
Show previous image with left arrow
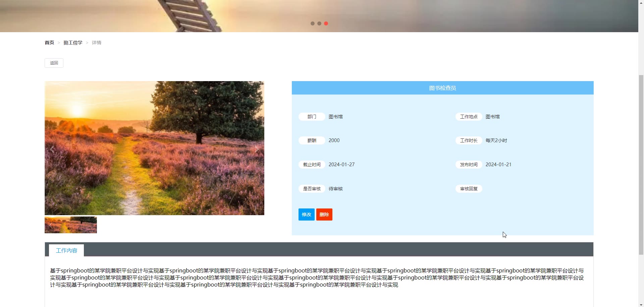click(52, 149)
